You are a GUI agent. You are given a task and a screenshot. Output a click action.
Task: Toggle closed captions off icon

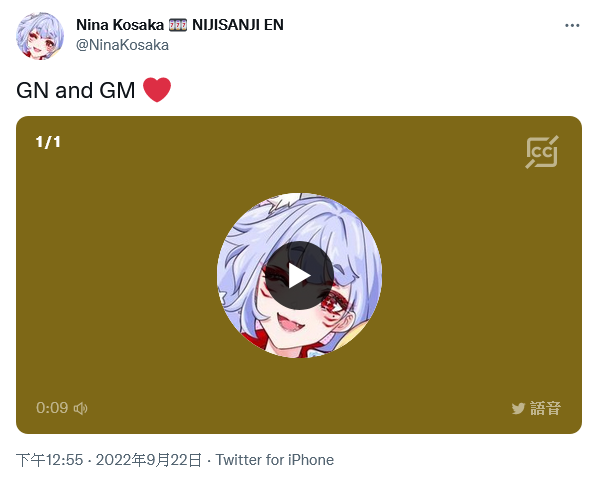[542, 152]
